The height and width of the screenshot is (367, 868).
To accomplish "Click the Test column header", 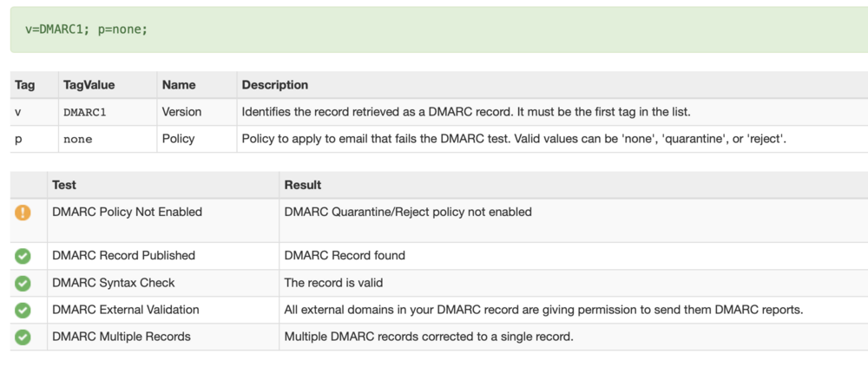I will pos(64,185).
